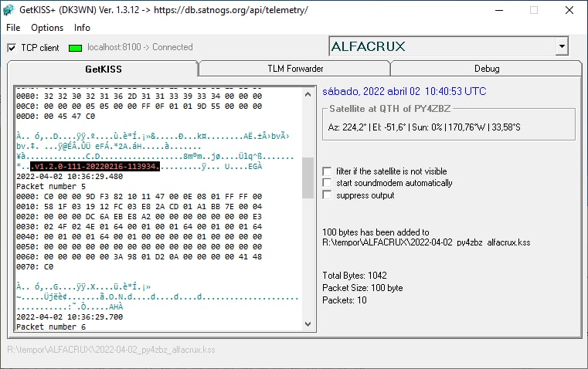588x369 pixels.
Task: Click hex row starting with 00C0:
Action: pos(139,107)
